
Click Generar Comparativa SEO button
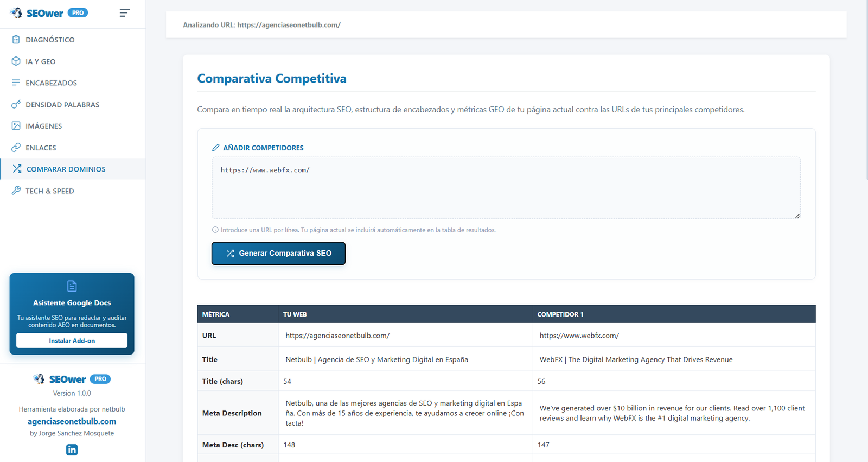click(x=278, y=254)
